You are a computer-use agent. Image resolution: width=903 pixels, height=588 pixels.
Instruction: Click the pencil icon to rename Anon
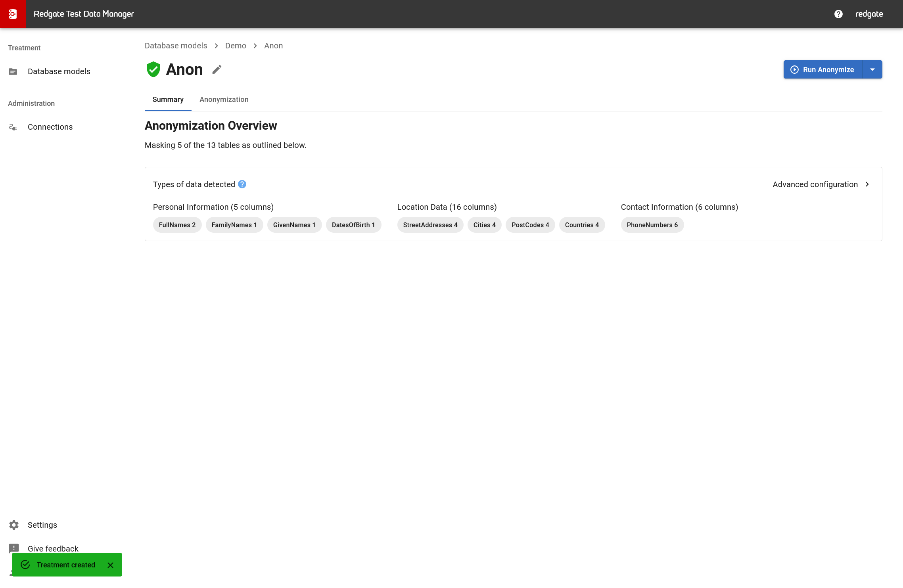click(x=217, y=70)
